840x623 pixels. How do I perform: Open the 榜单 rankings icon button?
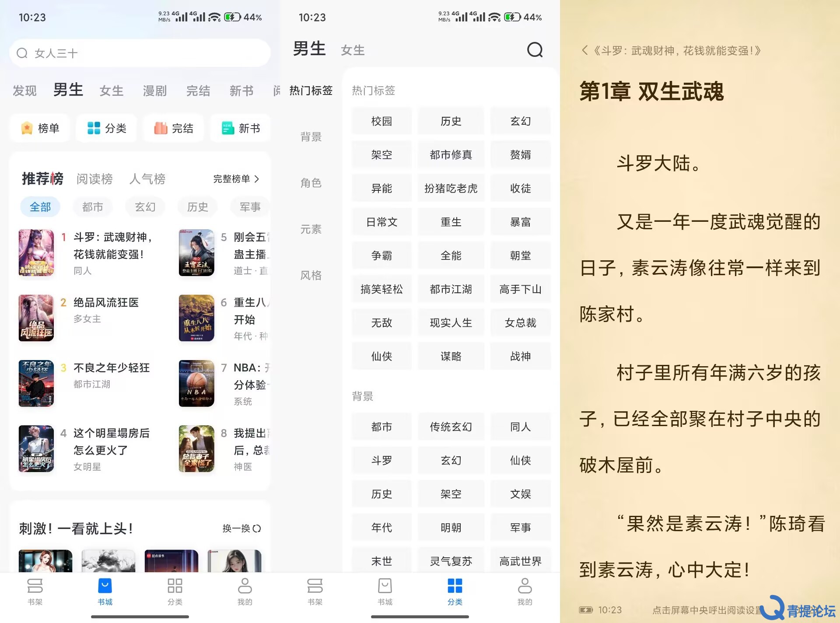click(x=40, y=128)
